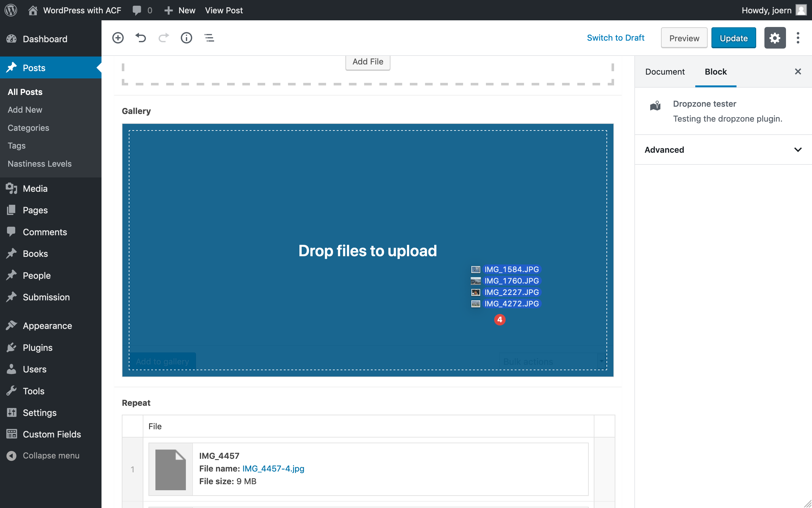Viewport: 812px width, 508px height.
Task: Open the comments bubble in admin bar
Action: coord(137,10)
